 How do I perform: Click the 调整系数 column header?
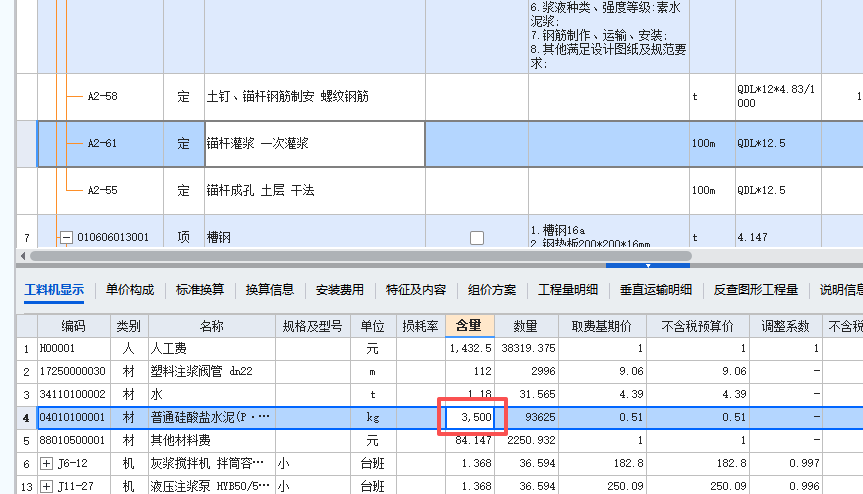[x=785, y=326]
